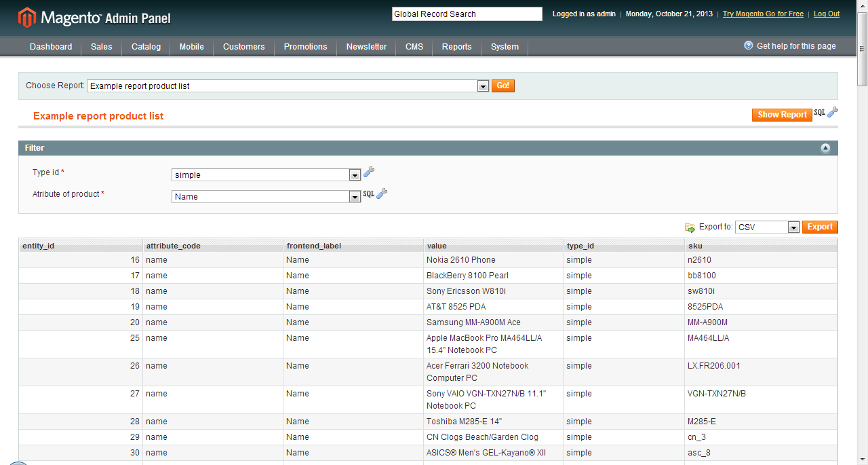Click the orange Export button

coord(820,227)
